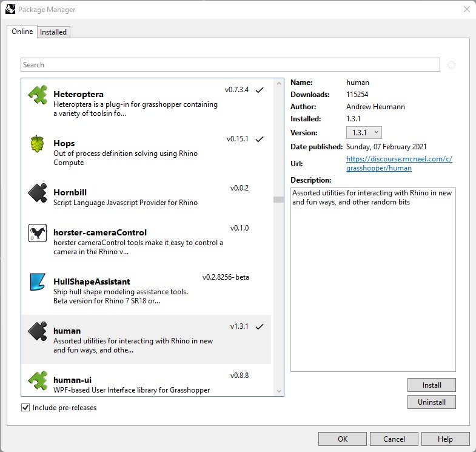Click the loading spinner next to Search

451,65
